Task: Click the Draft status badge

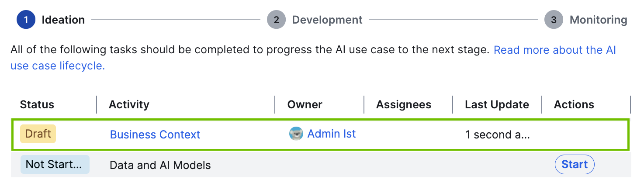Action: point(38,134)
